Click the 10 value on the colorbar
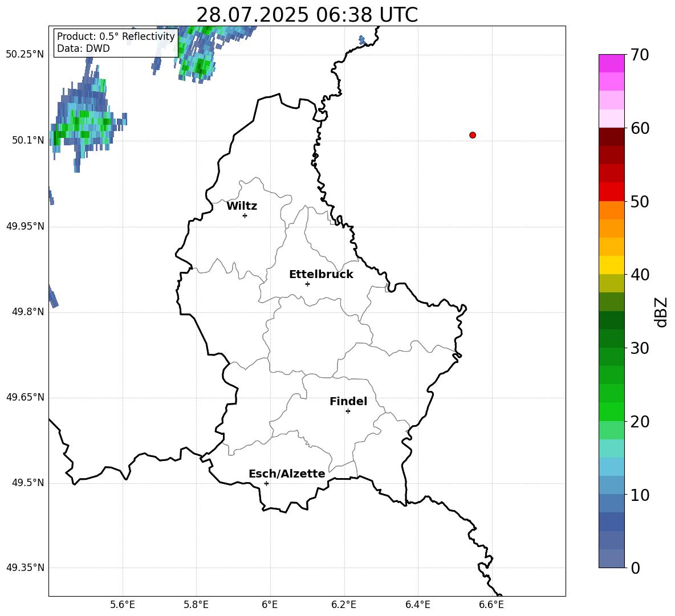The height and width of the screenshot is (616, 675). point(640,495)
